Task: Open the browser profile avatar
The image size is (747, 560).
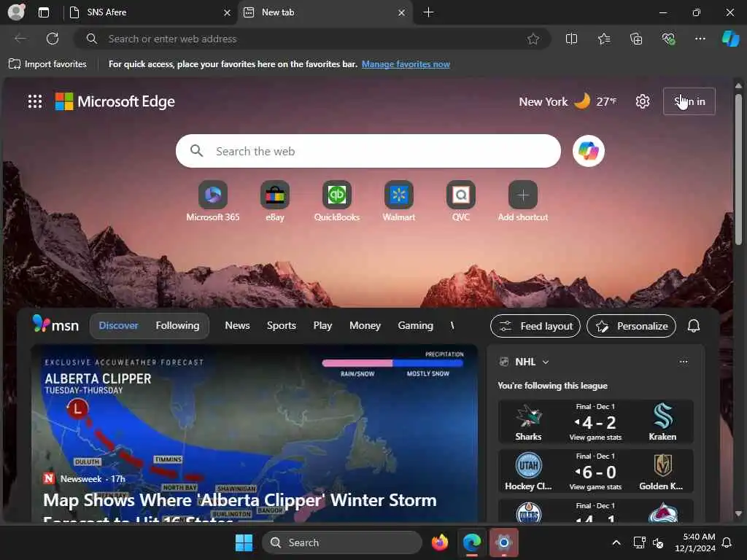Action: [x=16, y=12]
